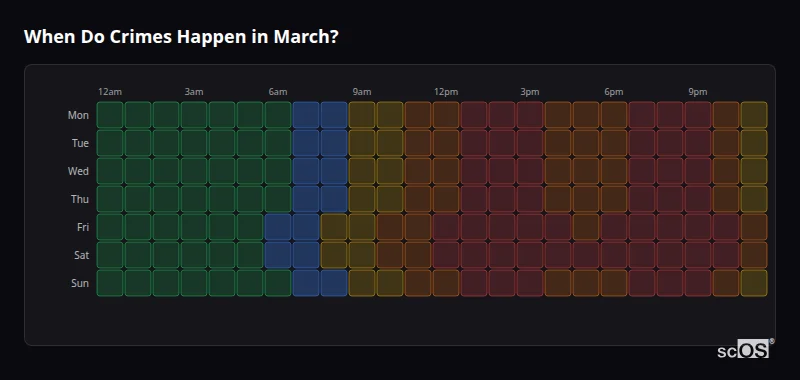Select the Friday 11pm orange cell
This screenshot has width=800, height=380.
coord(754,227)
